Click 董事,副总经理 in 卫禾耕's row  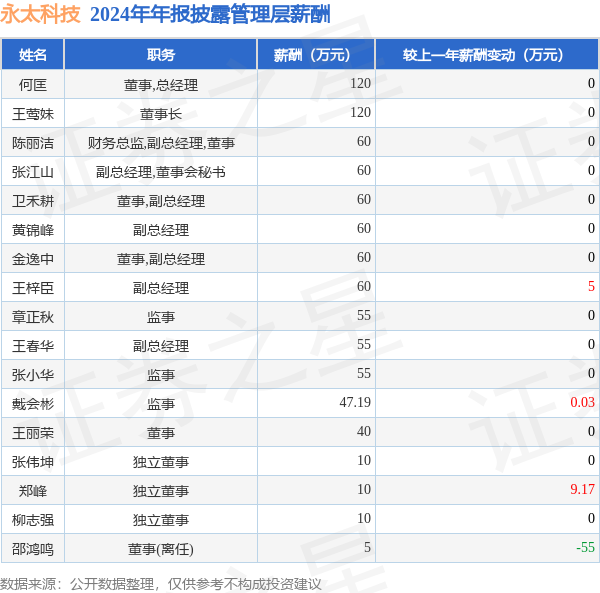pyautogui.click(x=161, y=201)
